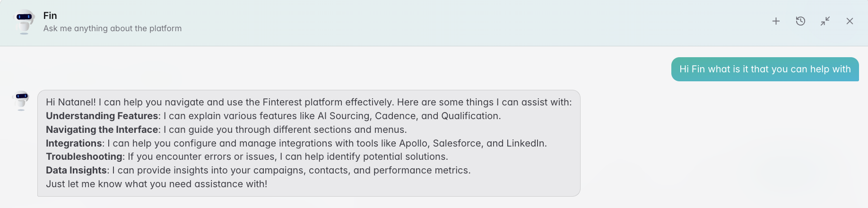Collapse the chat panel with inward arrows
Screen dimensions: 868x208
click(x=825, y=21)
